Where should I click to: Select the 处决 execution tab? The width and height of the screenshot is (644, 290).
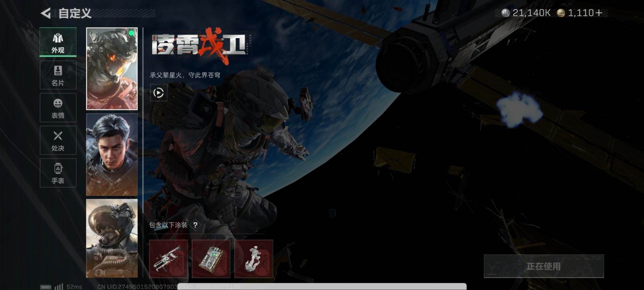click(58, 140)
